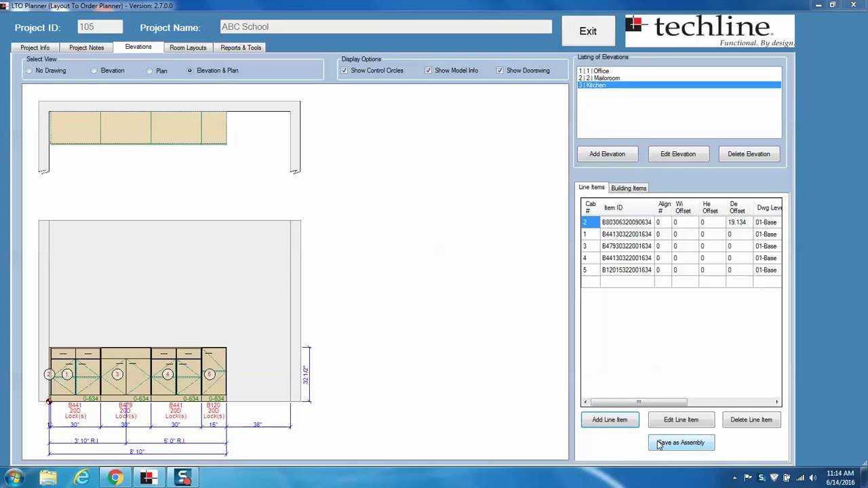Image resolution: width=868 pixels, height=488 pixels.
Task: Switch to the Line Items tab
Action: (x=591, y=187)
